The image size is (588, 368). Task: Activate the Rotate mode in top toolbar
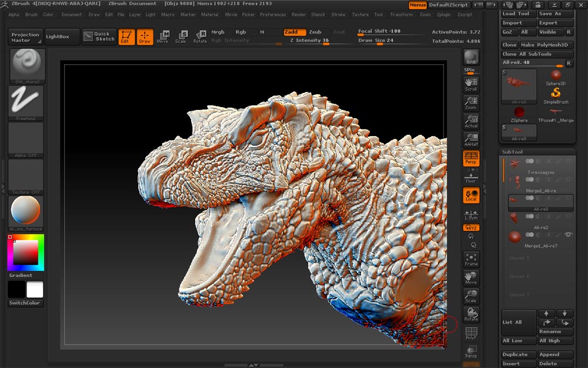[201, 37]
